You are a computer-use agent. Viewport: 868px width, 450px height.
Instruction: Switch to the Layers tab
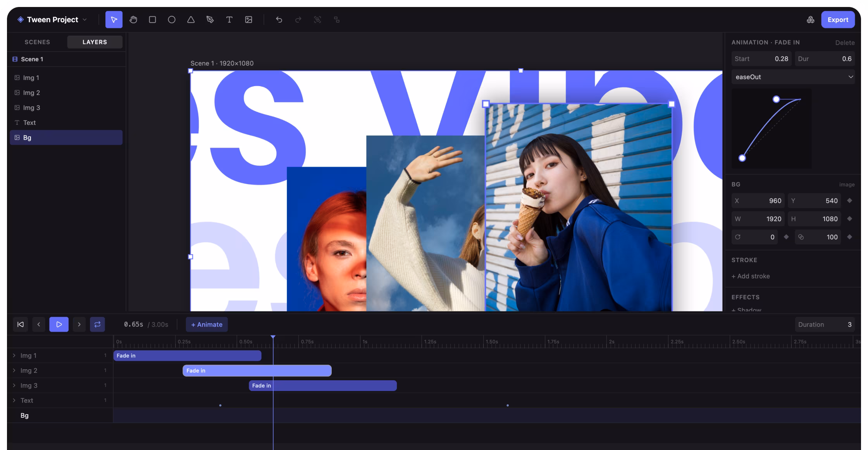click(x=95, y=42)
